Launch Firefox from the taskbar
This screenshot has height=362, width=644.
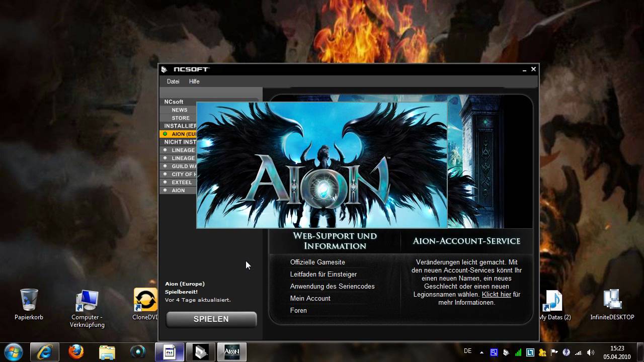(x=76, y=351)
